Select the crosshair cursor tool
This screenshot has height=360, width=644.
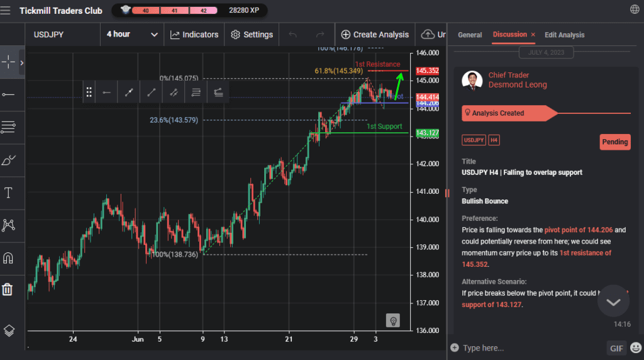[x=9, y=62]
